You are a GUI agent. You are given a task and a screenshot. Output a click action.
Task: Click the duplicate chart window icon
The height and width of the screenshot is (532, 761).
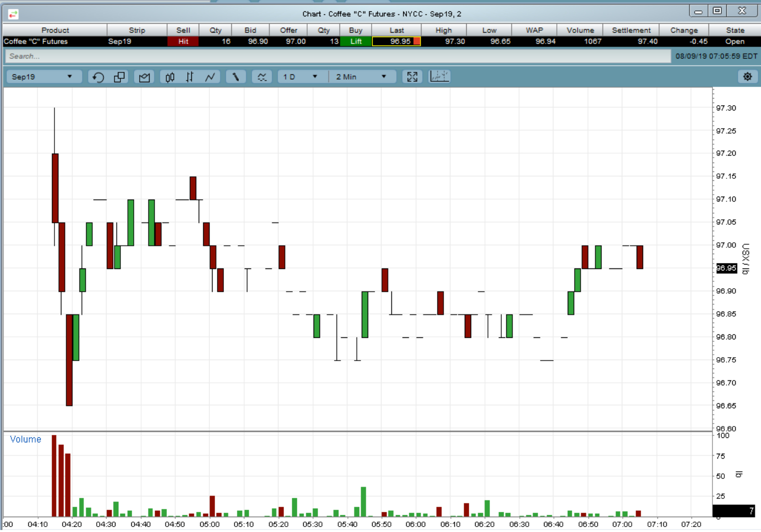[x=119, y=77]
